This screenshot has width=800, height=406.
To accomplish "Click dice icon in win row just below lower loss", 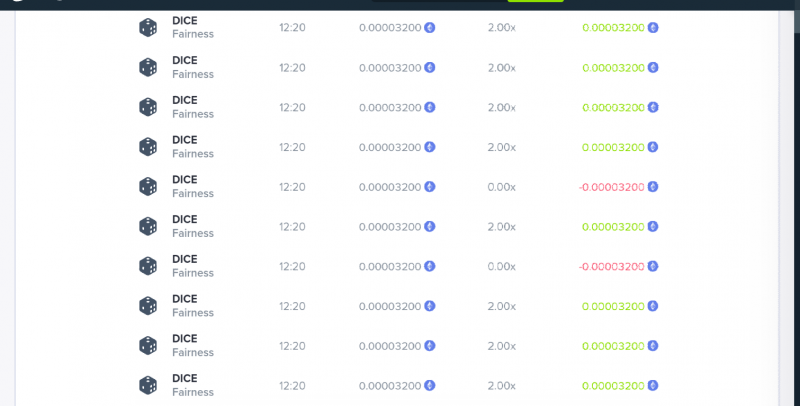I will pos(148,306).
